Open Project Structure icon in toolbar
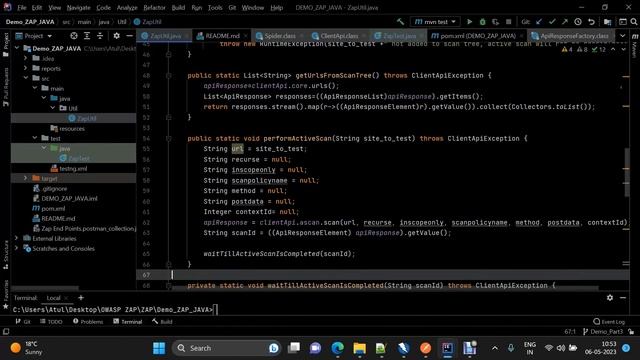 (x=607, y=22)
